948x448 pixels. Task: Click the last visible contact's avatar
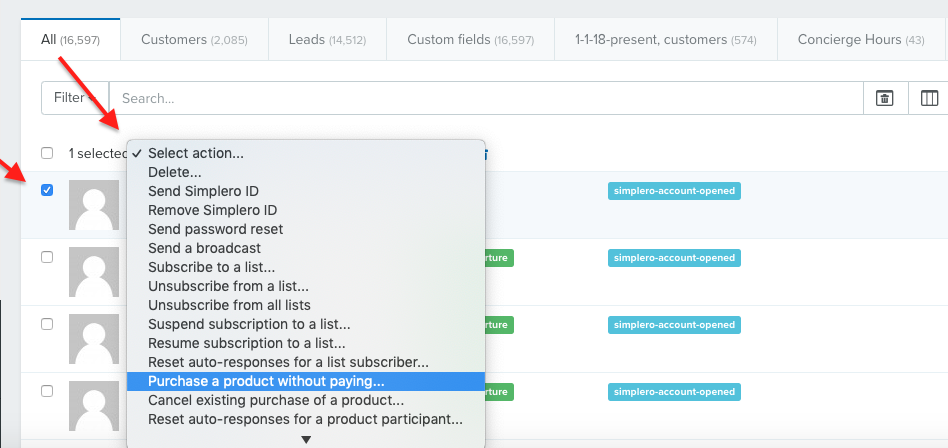coord(94,406)
